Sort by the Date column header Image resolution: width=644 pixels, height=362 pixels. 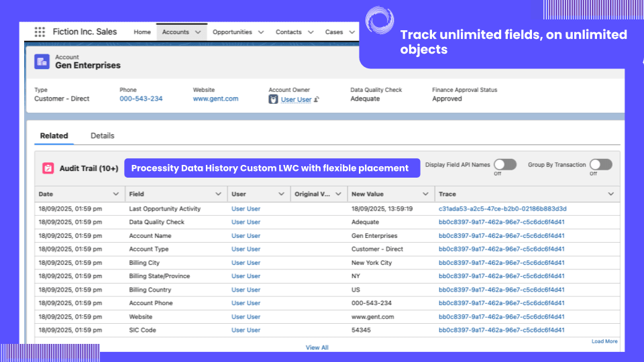[46, 194]
